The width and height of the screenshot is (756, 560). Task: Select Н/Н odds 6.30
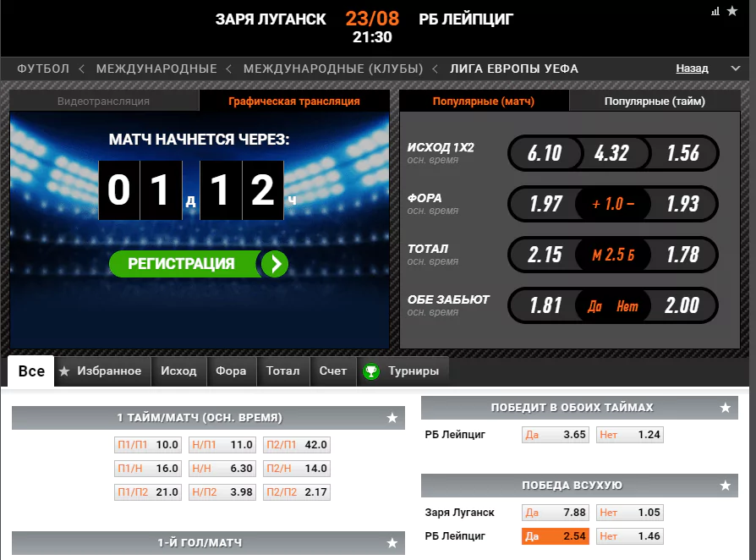(222, 469)
